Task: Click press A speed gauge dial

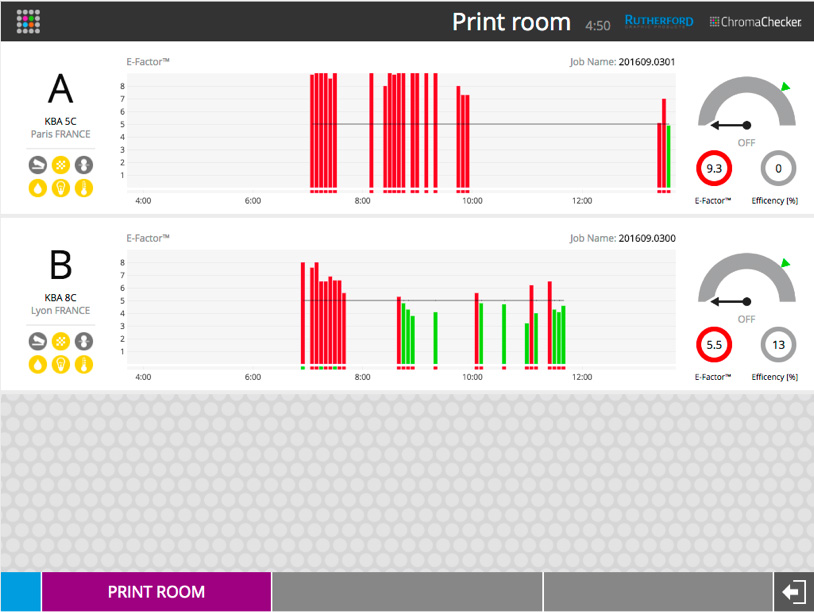Action: pos(747,103)
